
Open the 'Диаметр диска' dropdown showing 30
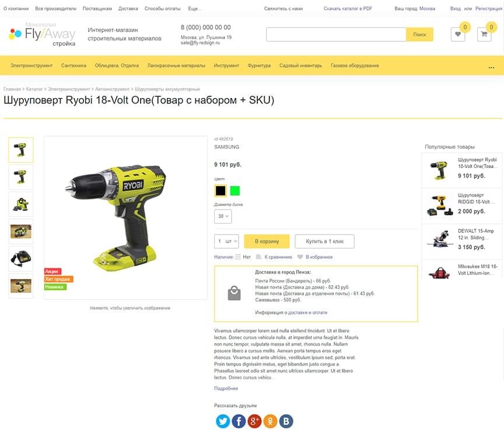[x=223, y=216]
